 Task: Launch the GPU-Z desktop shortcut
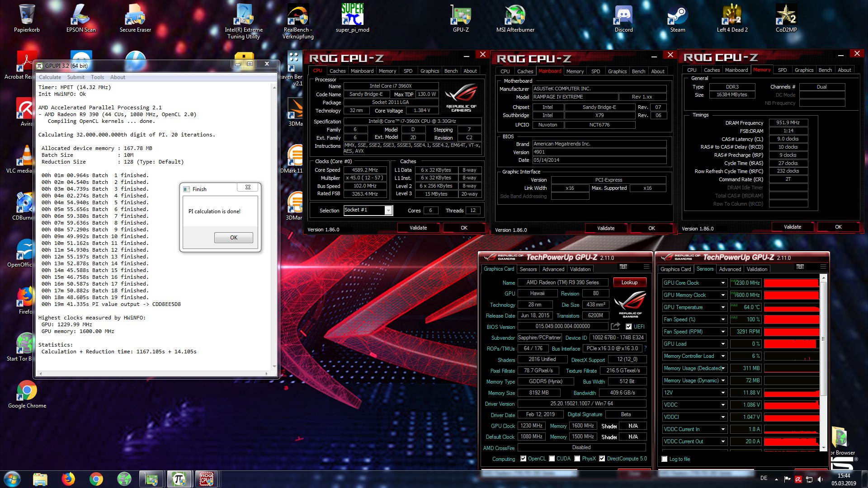pos(461,18)
